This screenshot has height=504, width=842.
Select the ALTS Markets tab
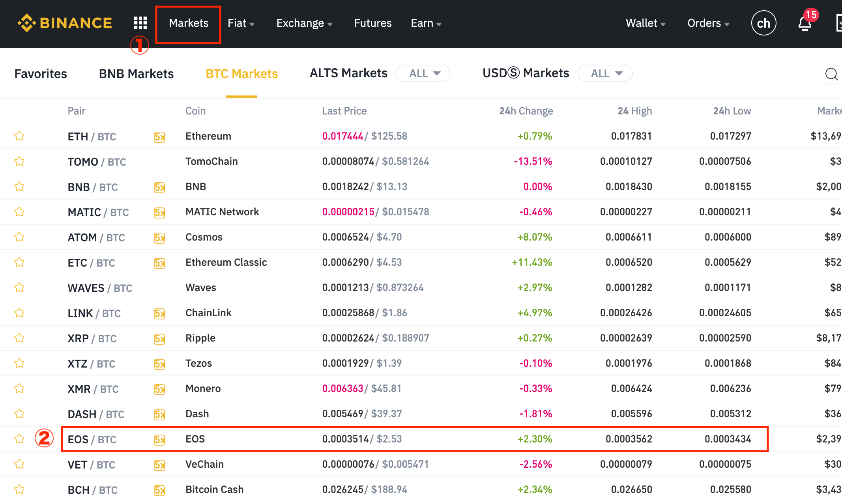click(348, 73)
